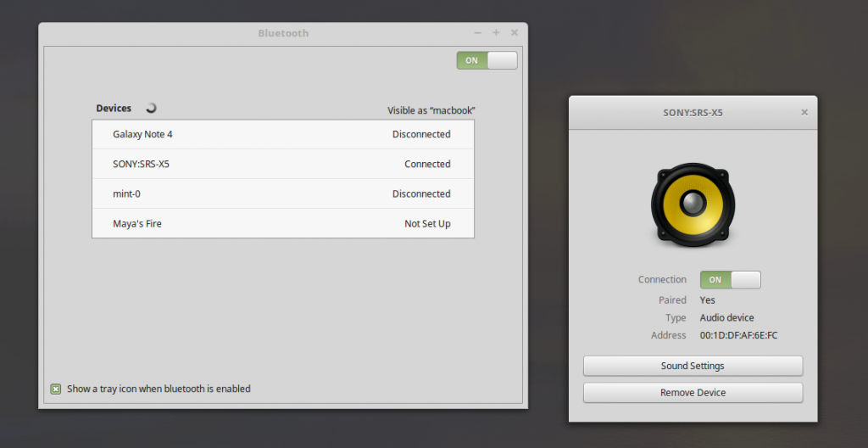Uncheck the show tray icon checkbox
Viewport: 868px width, 448px height.
[56, 389]
